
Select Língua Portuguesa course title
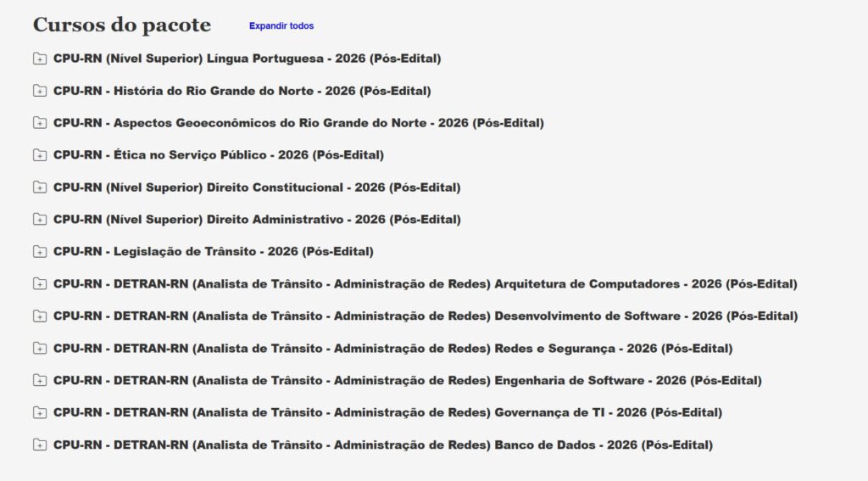[247, 59]
